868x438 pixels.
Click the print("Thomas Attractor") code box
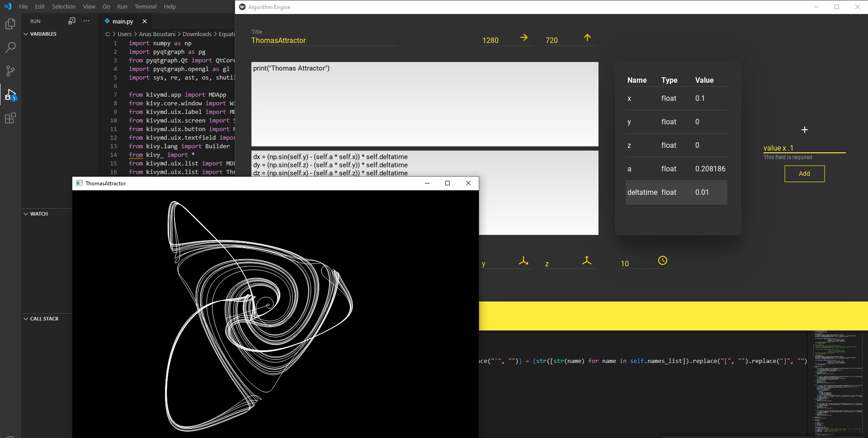(425, 104)
